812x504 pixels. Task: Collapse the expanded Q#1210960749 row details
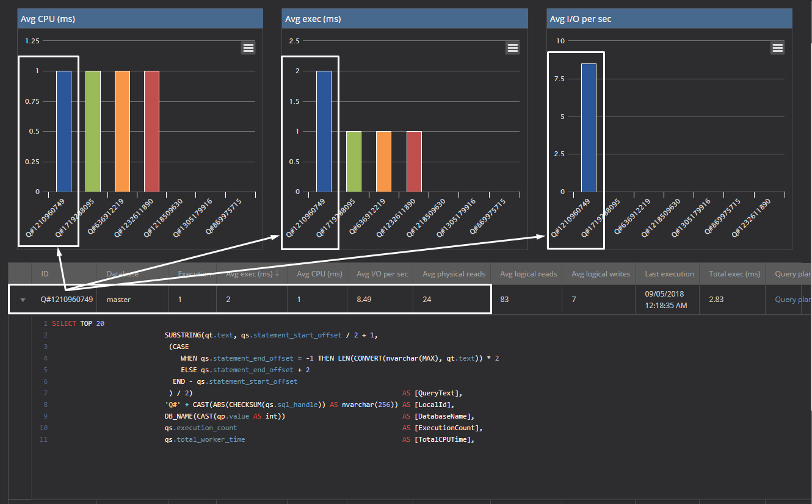click(x=23, y=299)
